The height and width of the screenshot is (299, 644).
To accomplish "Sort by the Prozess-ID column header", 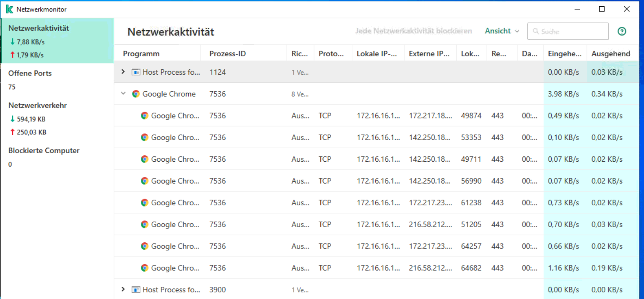I will tap(228, 54).
